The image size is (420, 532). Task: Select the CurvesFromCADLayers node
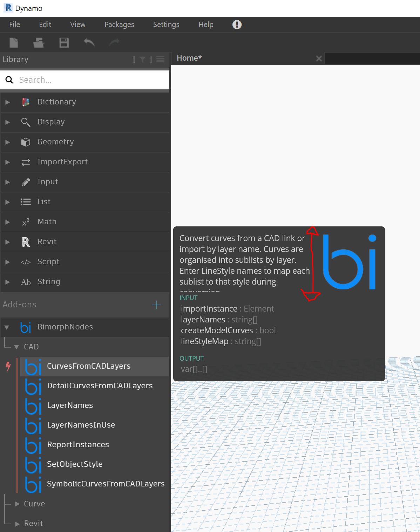click(95, 367)
